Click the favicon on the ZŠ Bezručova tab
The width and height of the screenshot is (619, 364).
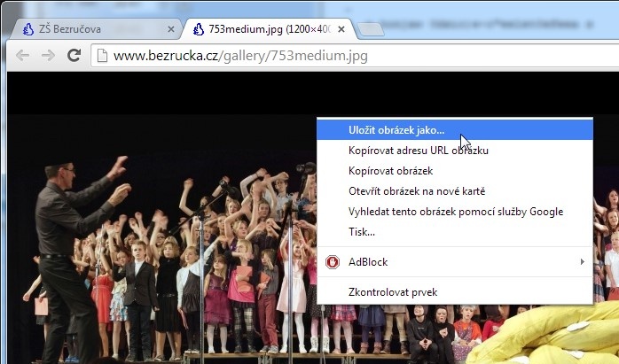coord(28,29)
